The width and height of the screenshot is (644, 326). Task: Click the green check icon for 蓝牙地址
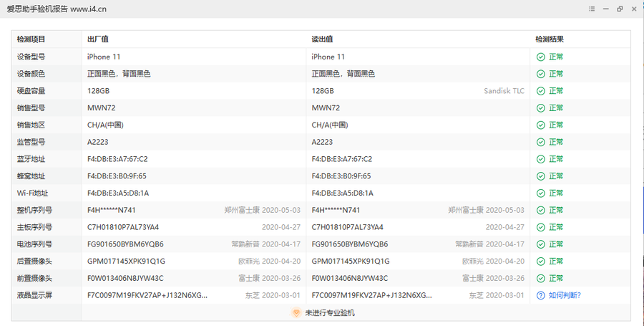[541, 159]
